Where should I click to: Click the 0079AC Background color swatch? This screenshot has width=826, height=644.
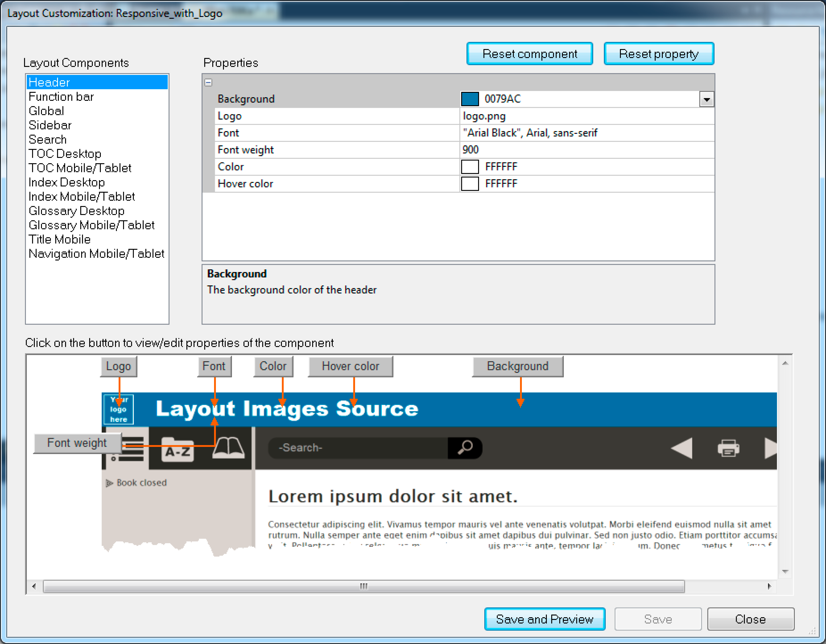point(470,99)
